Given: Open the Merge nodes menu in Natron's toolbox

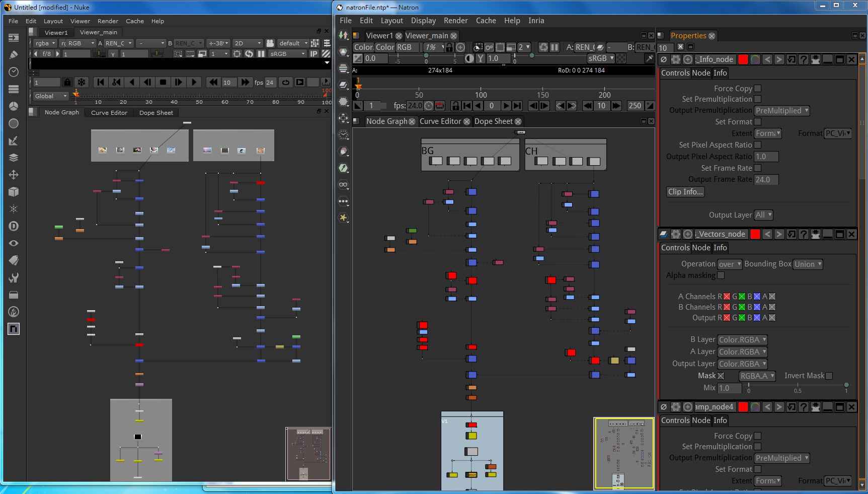Looking at the screenshot, I should click(x=343, y=85).
